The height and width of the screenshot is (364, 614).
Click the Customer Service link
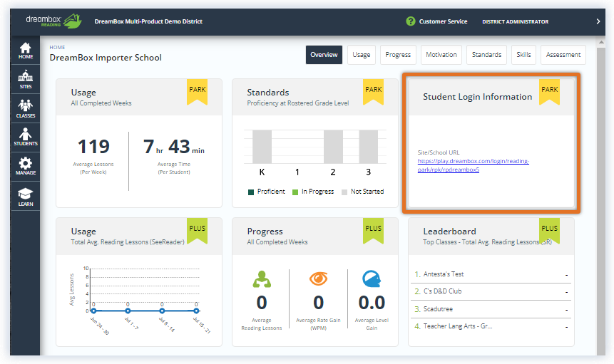click(443, 21)
